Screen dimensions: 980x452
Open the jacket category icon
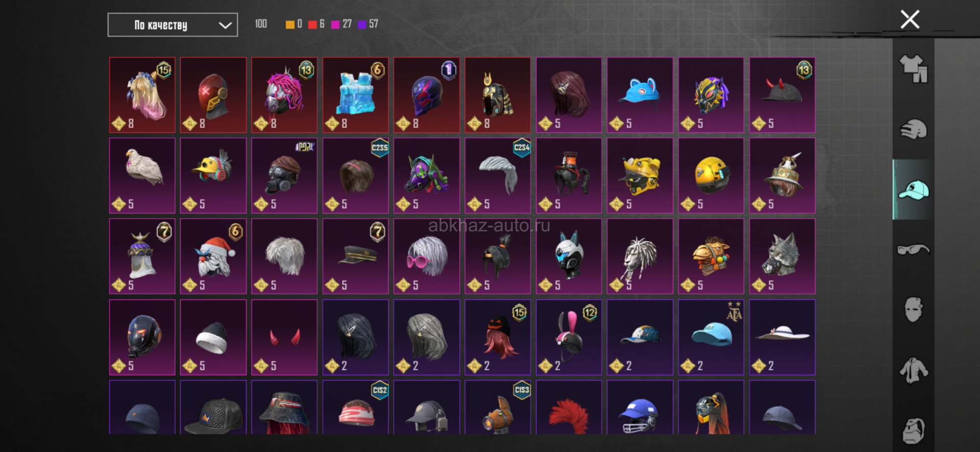click(x=913, y=370)
